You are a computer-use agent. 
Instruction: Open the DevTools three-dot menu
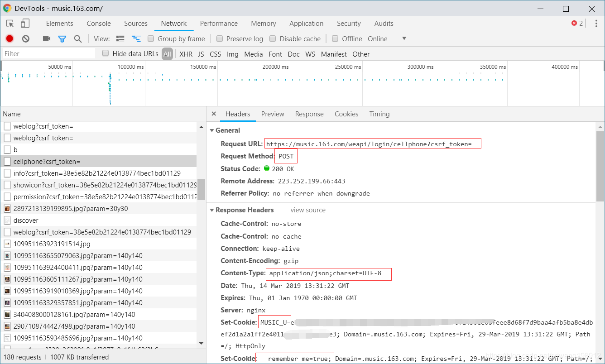(596, 24)
